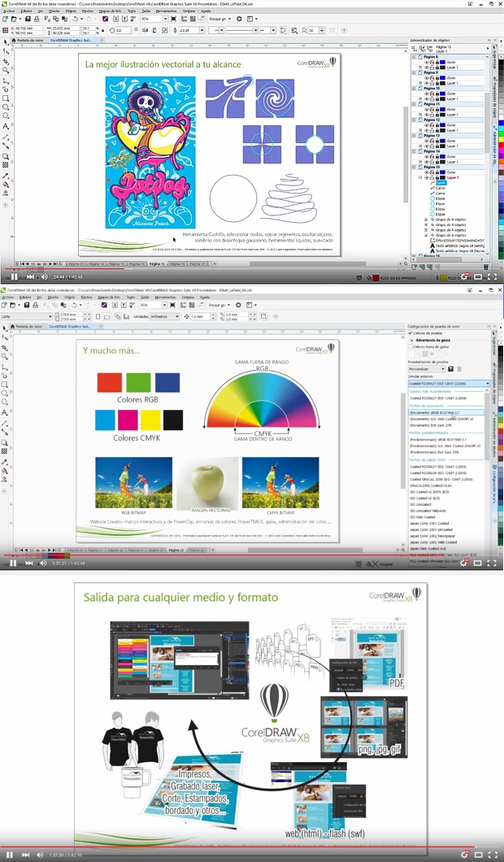Click the progress bar of the bottom video
Viewport: 504px width, 862px height.
pyautogui.click(x=244, y=847)
